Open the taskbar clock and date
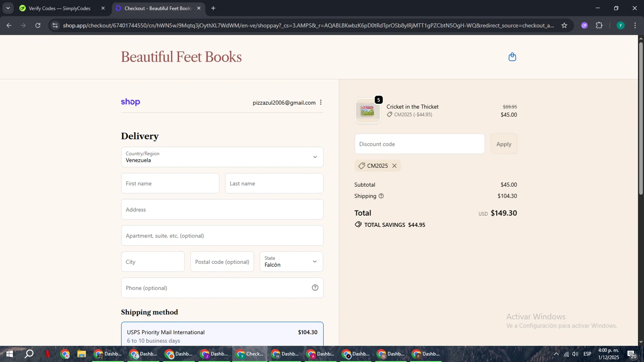The width and height of the screenshot is (644, 362). (609, 354)
